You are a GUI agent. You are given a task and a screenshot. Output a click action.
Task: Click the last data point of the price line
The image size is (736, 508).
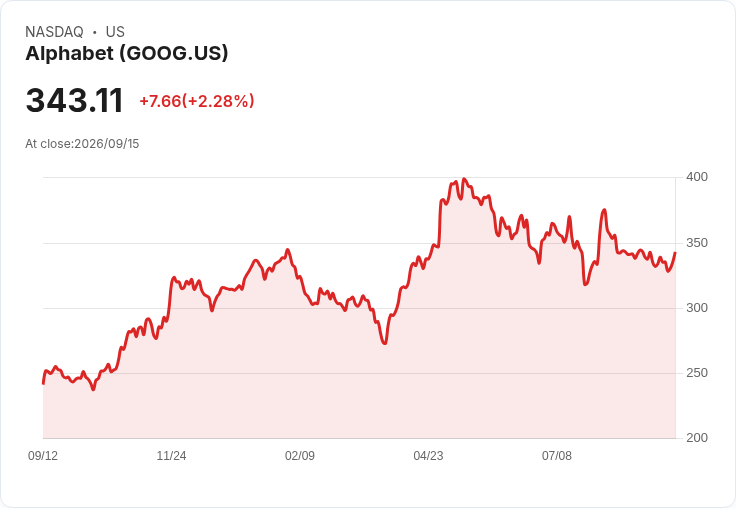coord(675,253)
